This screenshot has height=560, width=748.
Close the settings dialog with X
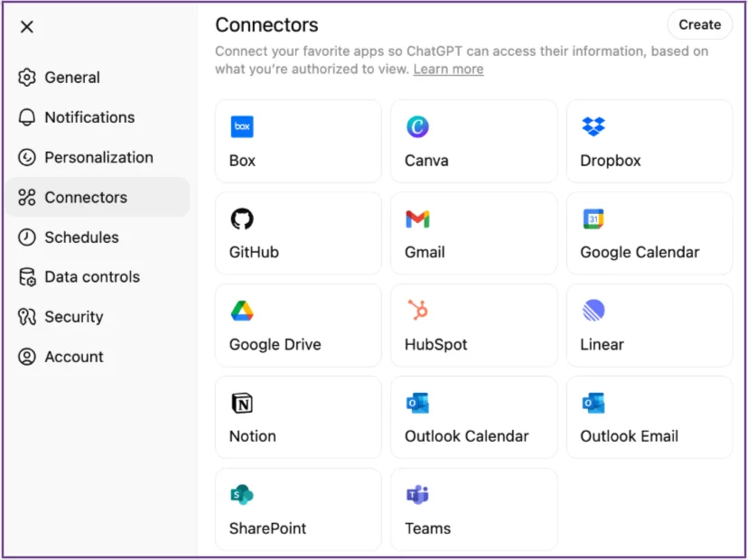pos(27,27)
